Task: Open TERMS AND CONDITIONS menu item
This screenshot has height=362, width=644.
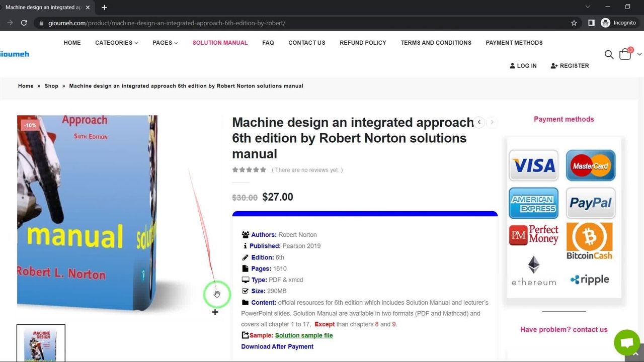Action: pyautogui.click(x=436, y=43)
